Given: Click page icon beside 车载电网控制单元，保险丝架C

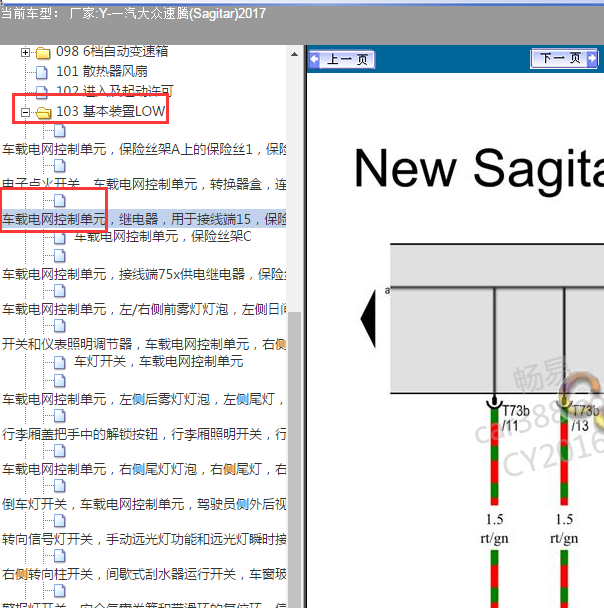Looking at the screenshot, I should click(60, 237).
